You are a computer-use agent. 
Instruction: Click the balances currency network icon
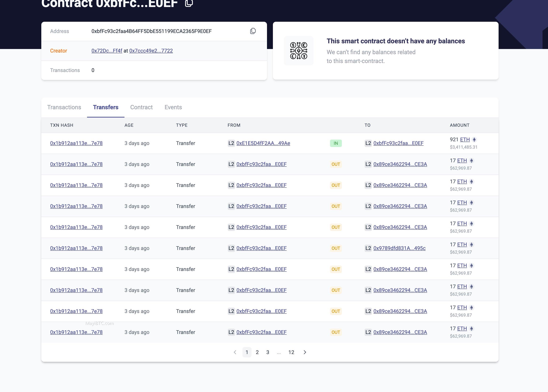click(x=299, y=51)
